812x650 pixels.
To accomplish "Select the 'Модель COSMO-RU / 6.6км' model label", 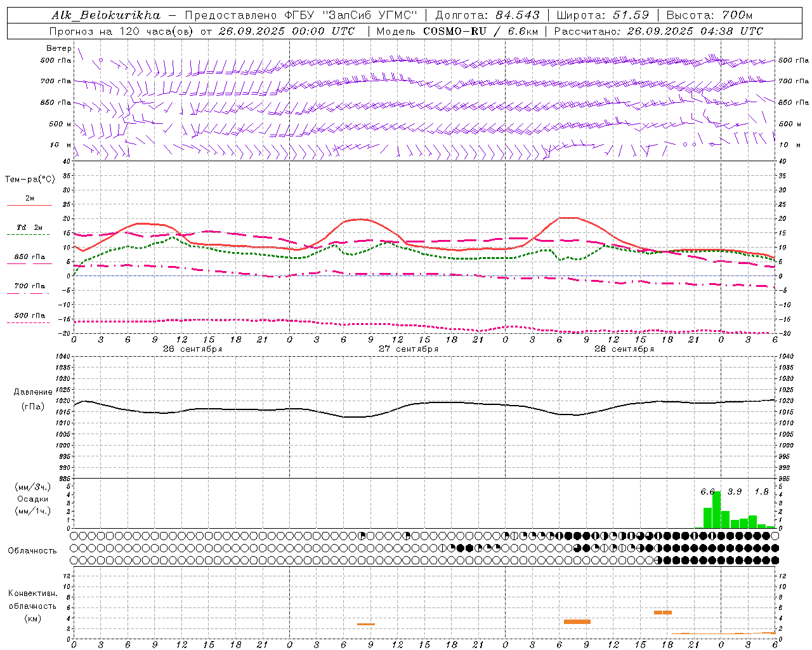I will [457, 31].
